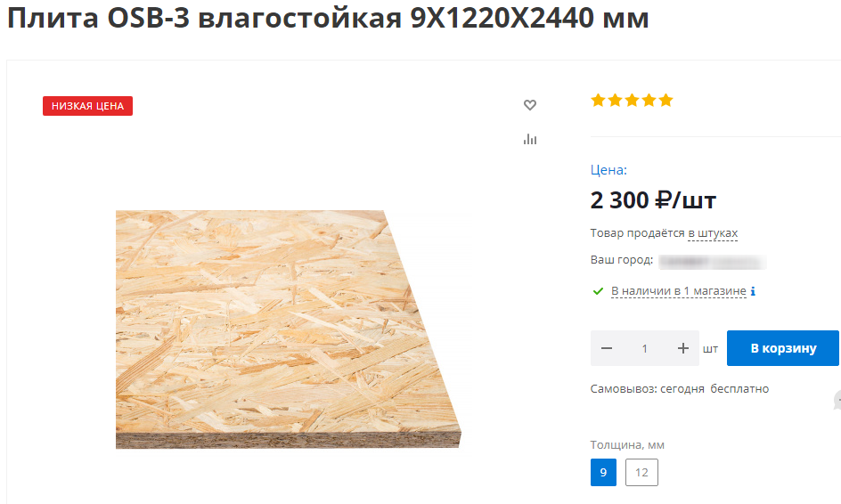Open the info icon beside store availability
The width and height of the screenshot is (841, 504).
click(753, 291)
